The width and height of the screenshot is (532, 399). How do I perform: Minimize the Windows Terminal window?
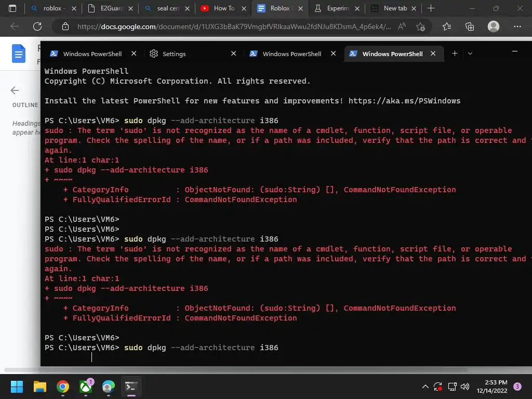point(515,51)
